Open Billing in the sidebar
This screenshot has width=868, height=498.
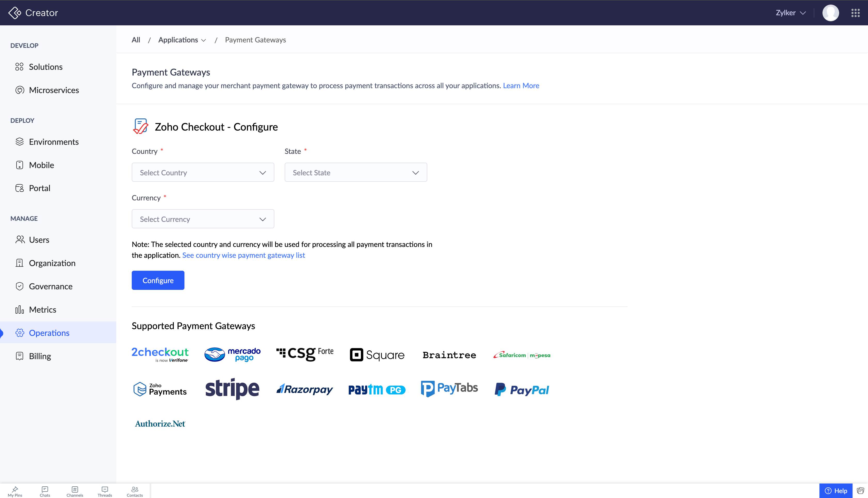tap(40, 356)
